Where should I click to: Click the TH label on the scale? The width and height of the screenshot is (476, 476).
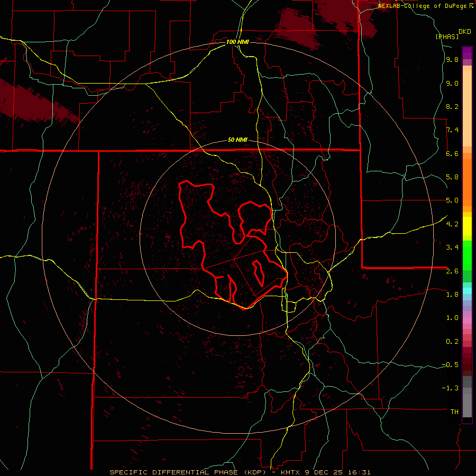coord(454,412)
